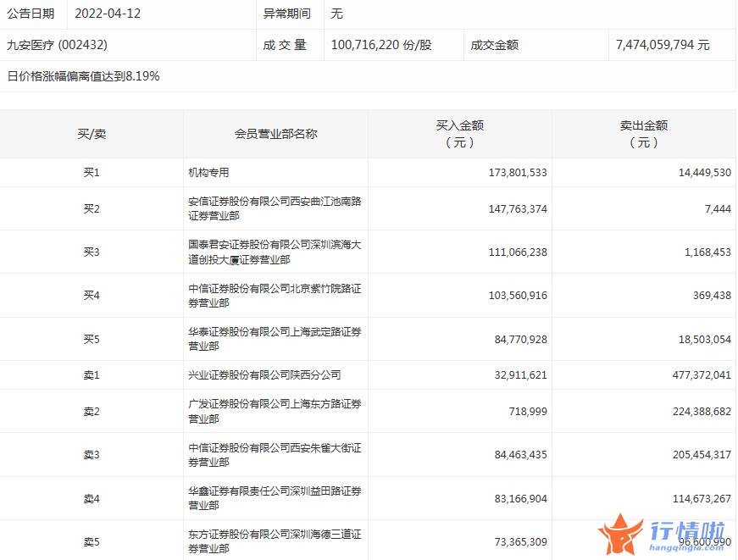The width and height of the screenshot is (738, 560).
Task: Select the 卖2 row label
Action: 92,411
